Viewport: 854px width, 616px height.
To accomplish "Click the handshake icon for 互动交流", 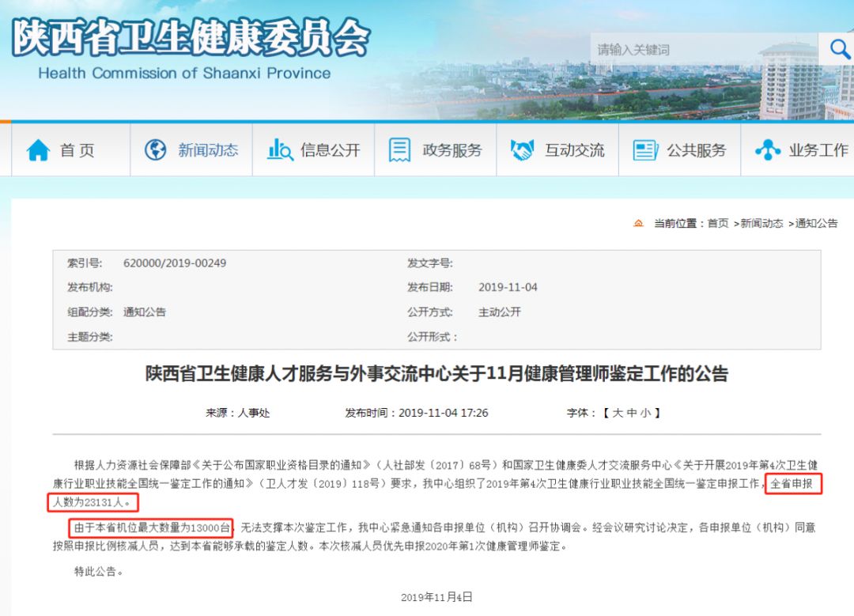I will (x=522, y=149).
